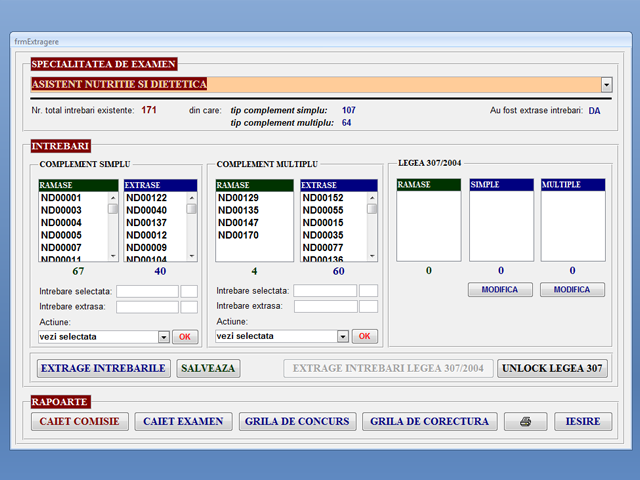Expand the exam specialty dropdown
This screenshot has height=480, width=640.
(x=606, y=85)
